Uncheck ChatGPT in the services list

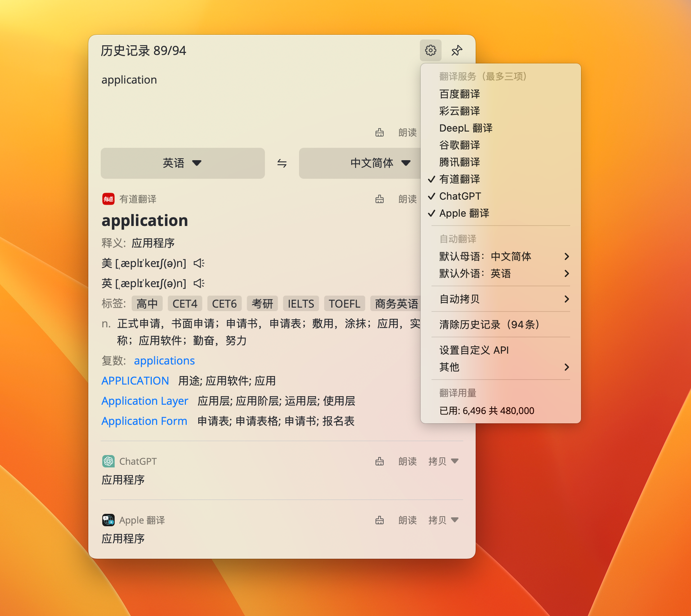coord(460,196)
